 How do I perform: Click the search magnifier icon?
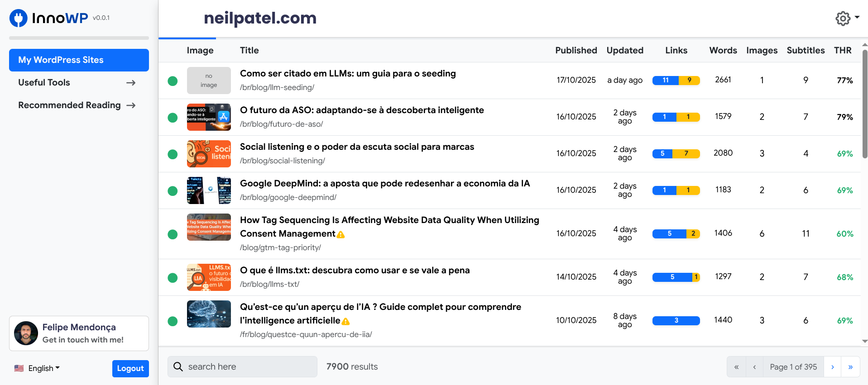pos(178,366)
